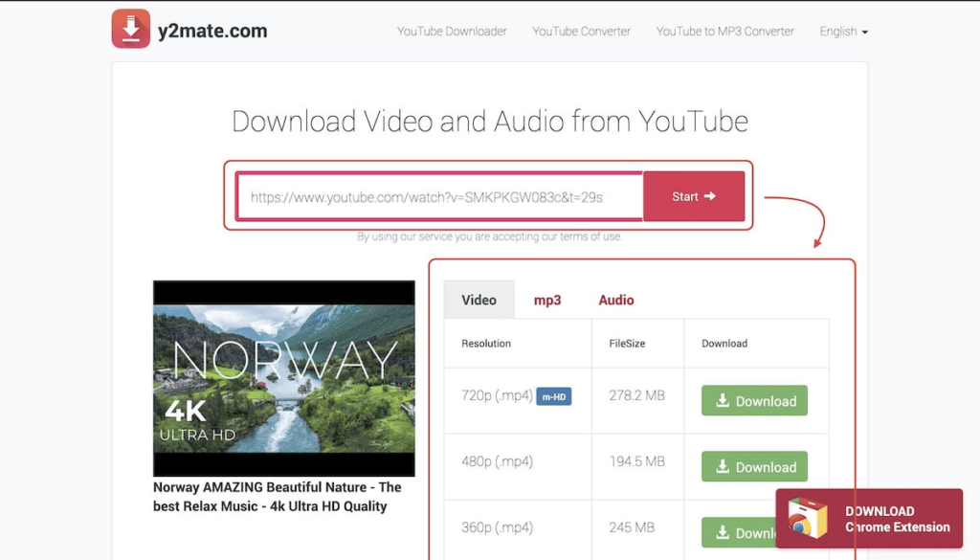This screenshot has height=560, width=980.
Task: Open the YouTube Downloader nav link
Action: point(452,32)
